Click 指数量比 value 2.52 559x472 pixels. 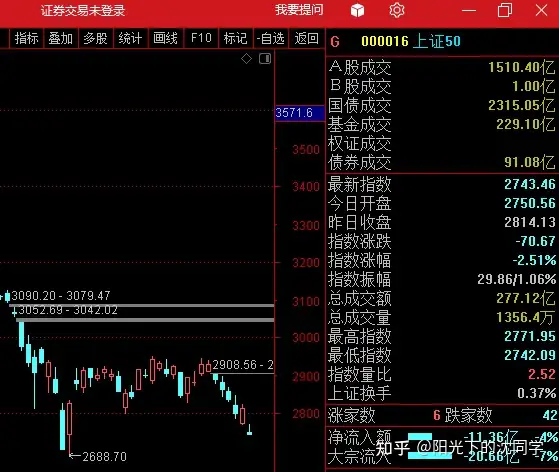(542, 374)
